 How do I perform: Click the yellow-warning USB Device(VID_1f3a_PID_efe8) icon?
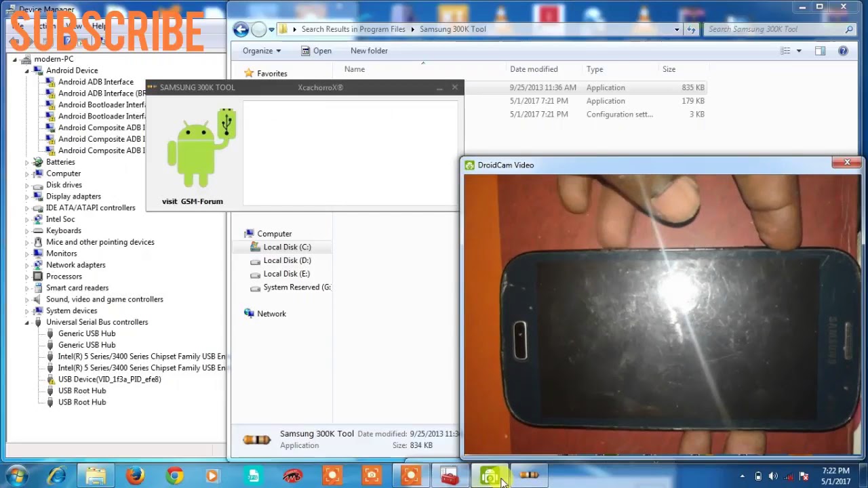[x=50, y=380]
